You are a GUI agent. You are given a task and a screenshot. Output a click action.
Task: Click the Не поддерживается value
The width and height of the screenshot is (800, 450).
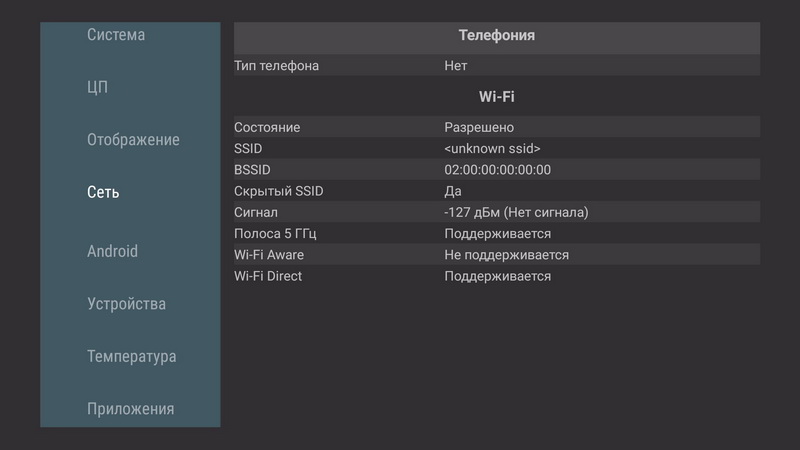(x=506, y=255)
